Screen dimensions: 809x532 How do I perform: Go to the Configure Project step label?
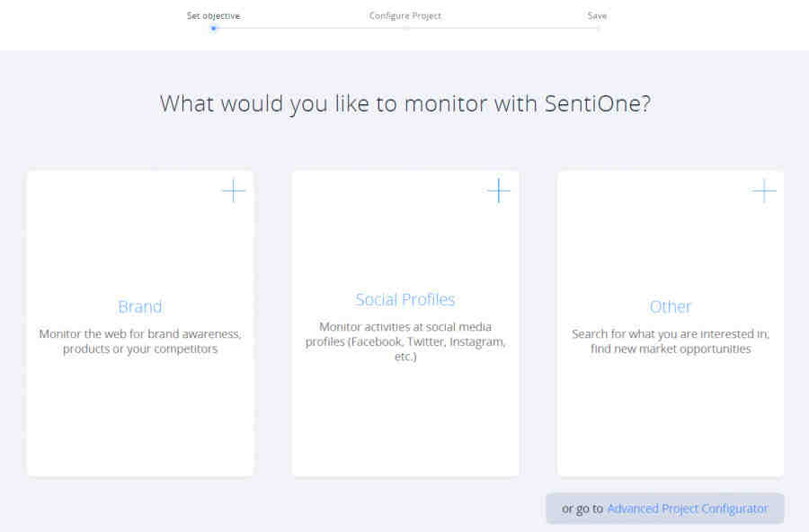click(405, 15)
